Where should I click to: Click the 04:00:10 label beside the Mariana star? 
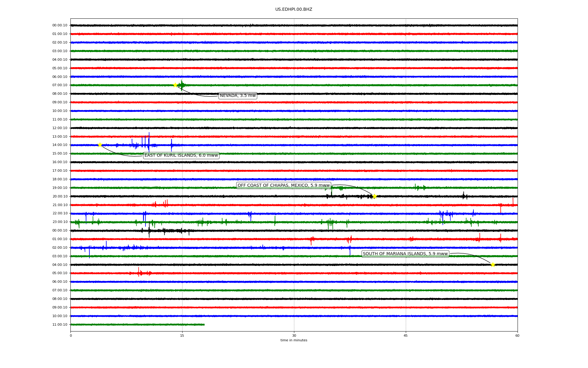pyautogui.click(x=60, y=265)
